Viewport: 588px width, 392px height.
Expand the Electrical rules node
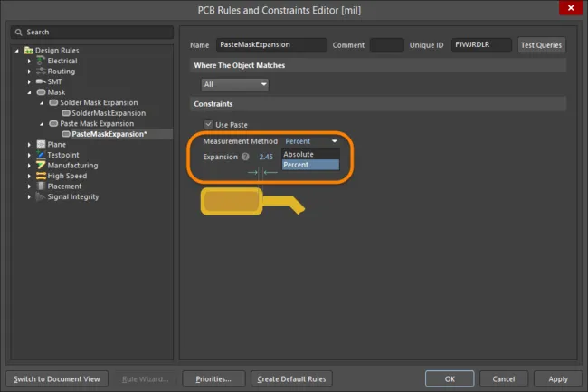(29, 61)
